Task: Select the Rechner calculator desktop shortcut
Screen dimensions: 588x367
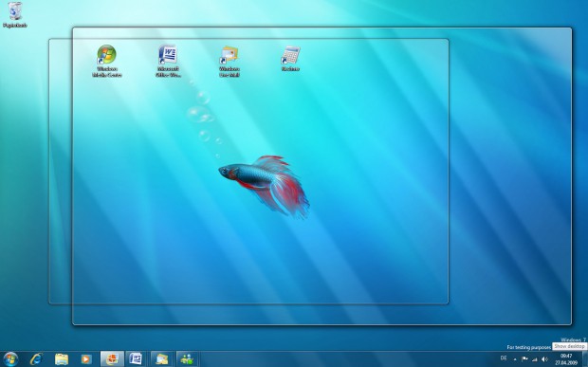Action: click(290, 59)
